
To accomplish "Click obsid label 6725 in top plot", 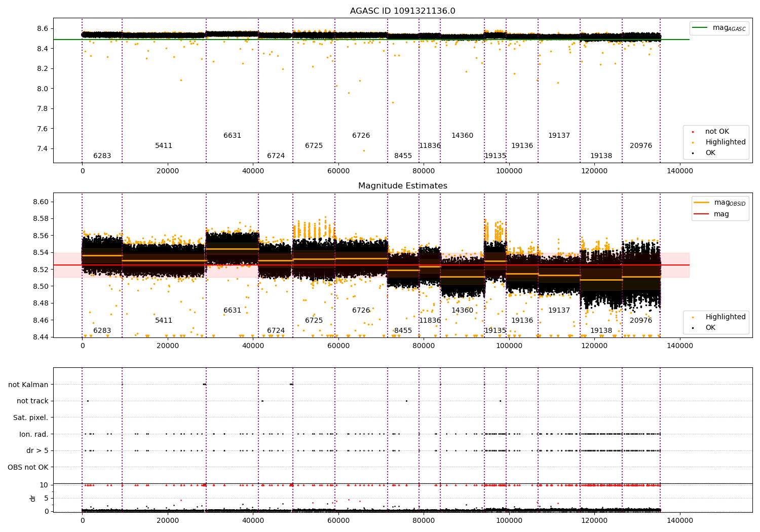I will point(314,146).
